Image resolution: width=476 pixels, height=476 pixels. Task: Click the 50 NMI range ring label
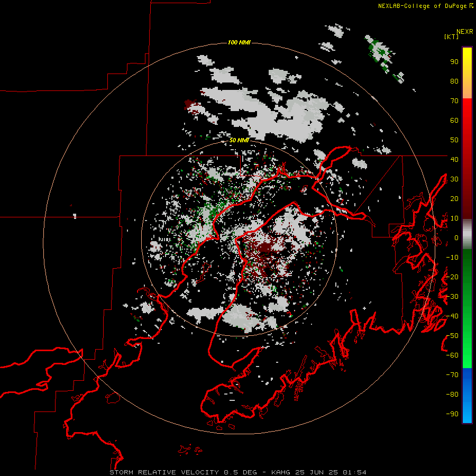click(x=239, y=140)
